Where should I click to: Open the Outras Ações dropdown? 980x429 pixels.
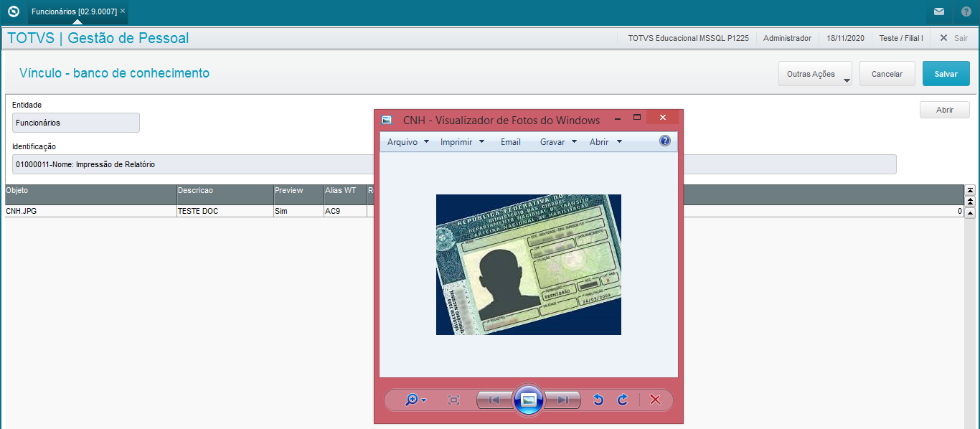pyautogui.click(x=815, y=74)
